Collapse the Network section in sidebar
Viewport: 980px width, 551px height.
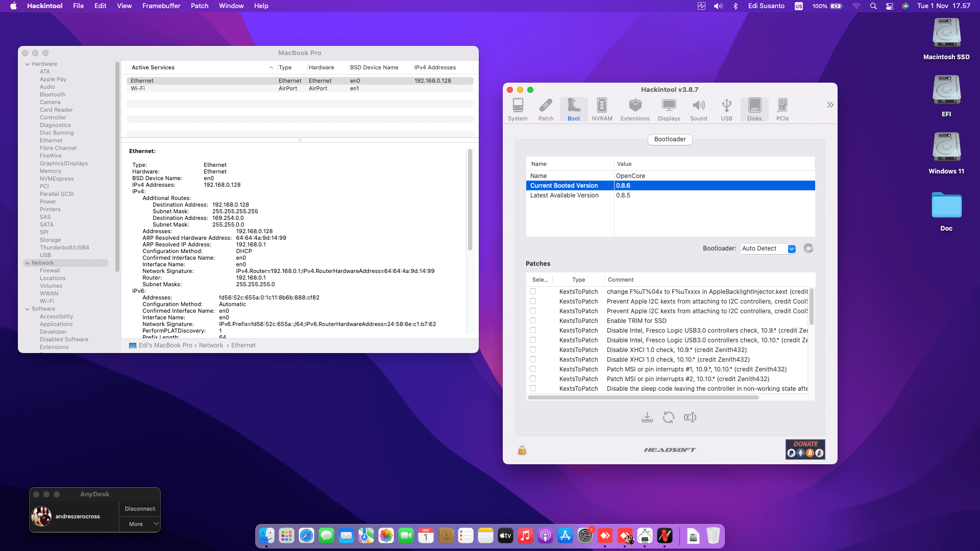tap(27, 263)
